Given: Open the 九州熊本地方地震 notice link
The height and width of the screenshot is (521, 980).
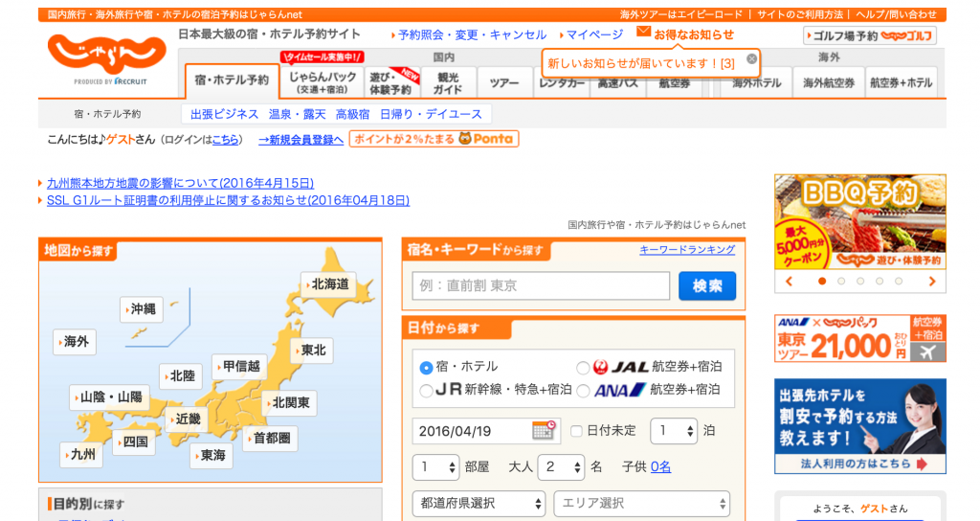Looking at the screenshot, I should (180, 183).
